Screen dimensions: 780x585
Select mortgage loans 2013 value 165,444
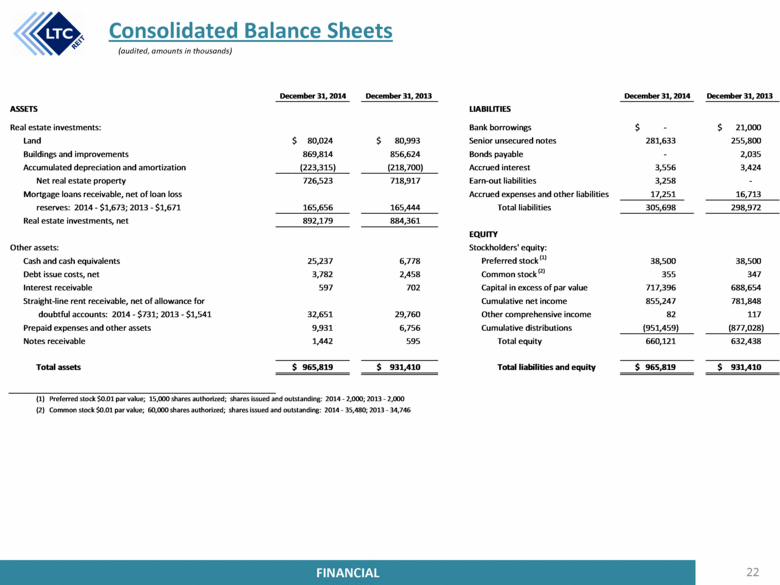405,207
